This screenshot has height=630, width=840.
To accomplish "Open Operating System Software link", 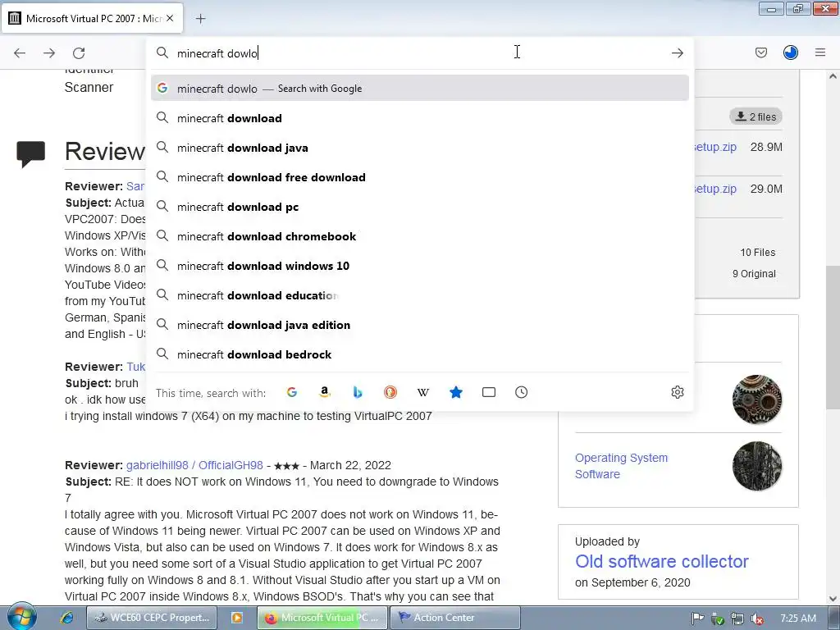I will [x=622, y=466].
